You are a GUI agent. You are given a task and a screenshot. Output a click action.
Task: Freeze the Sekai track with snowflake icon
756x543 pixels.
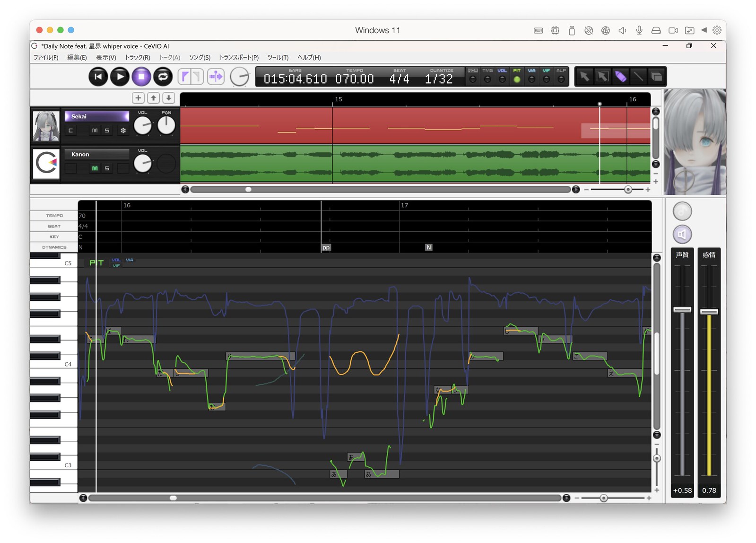coord(123,131)
